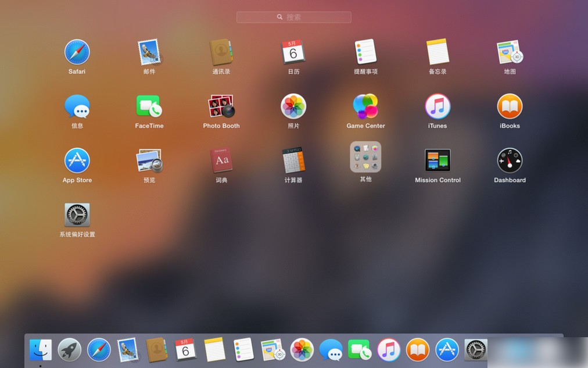The width and height of the screenshot is (588, 368).
Task: Open Maps from the Dock
Action: tap(273, 349)
